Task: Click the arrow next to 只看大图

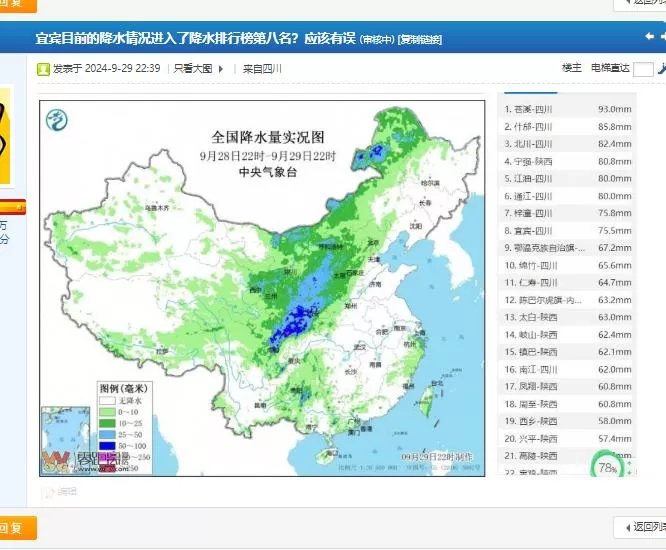Action: click(220, 69)
